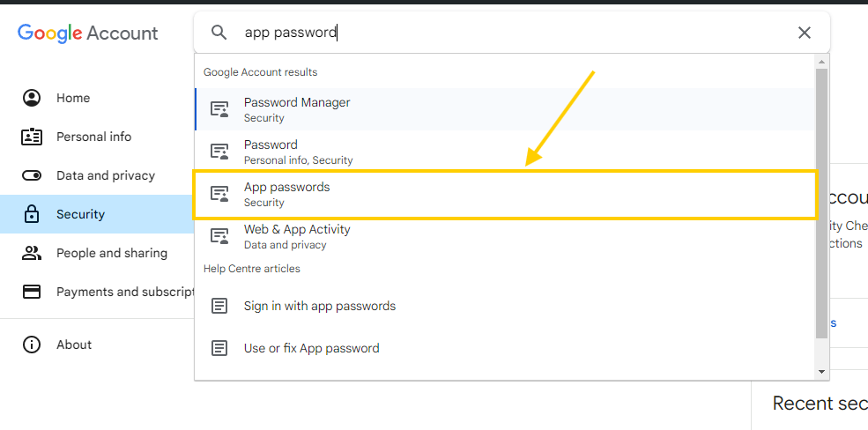Select the Security sidebar item
868x430 pixels.
(x=97, y=214)
